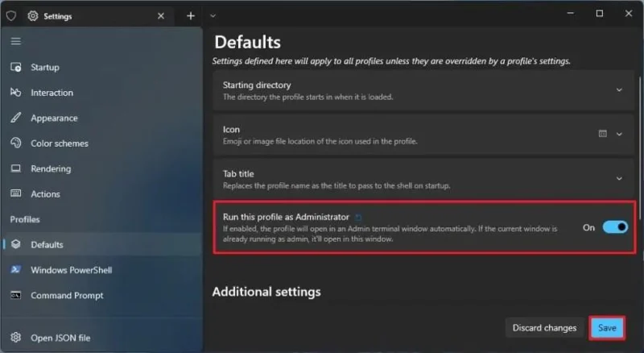644x353 pixels.
Task: Click the Appearance brush icon
Action: click(x=15, y=118)
